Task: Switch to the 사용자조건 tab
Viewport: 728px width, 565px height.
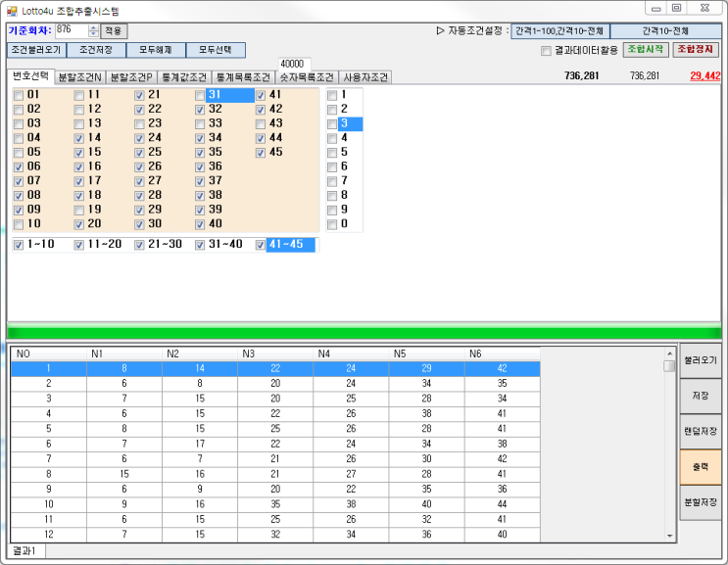Action: pos(365,77)
